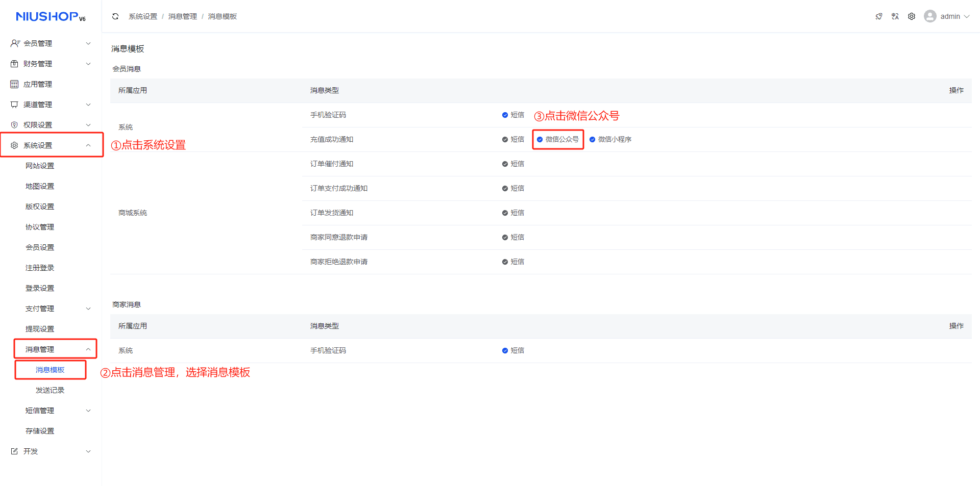Click the 应用管理 grid icon in sidebar
Viewport: 980px width, 486px height.
[x=14, y=84]
